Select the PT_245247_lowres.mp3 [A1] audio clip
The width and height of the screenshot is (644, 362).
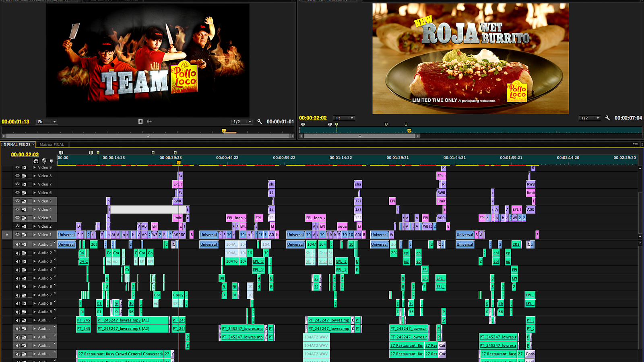point(132,320)
